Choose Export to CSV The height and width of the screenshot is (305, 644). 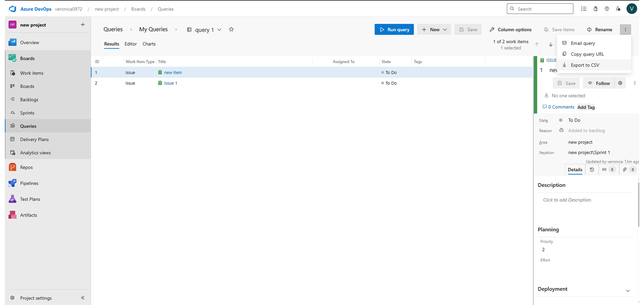pos(594,65)
